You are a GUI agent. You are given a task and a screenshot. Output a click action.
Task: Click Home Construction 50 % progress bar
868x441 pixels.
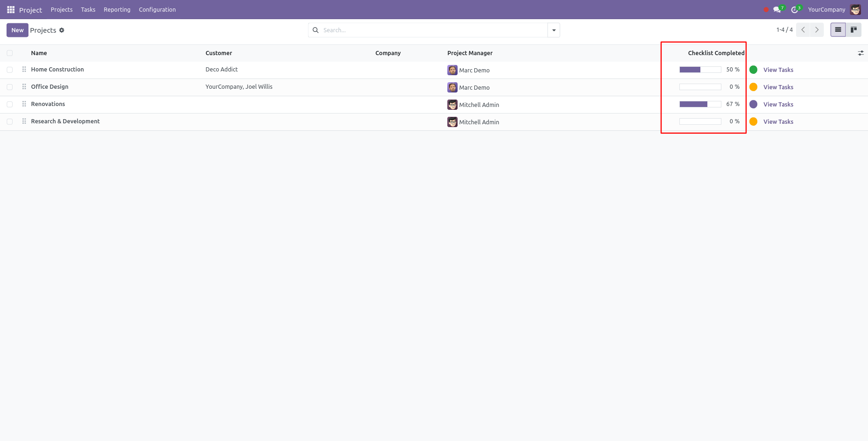[700, 70]
